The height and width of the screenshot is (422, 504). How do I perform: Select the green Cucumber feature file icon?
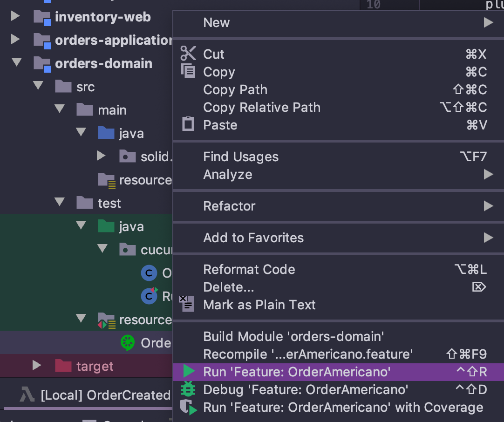[x=127, y=343]
